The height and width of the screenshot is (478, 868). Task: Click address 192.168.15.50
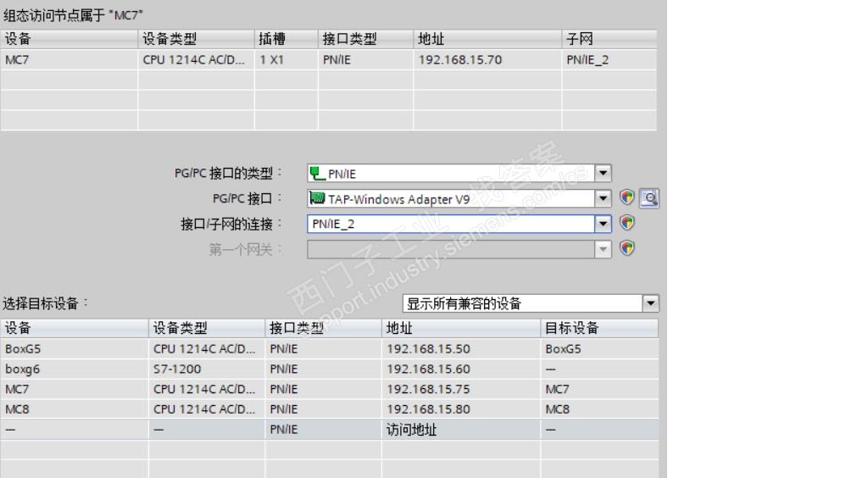(428, 349)
